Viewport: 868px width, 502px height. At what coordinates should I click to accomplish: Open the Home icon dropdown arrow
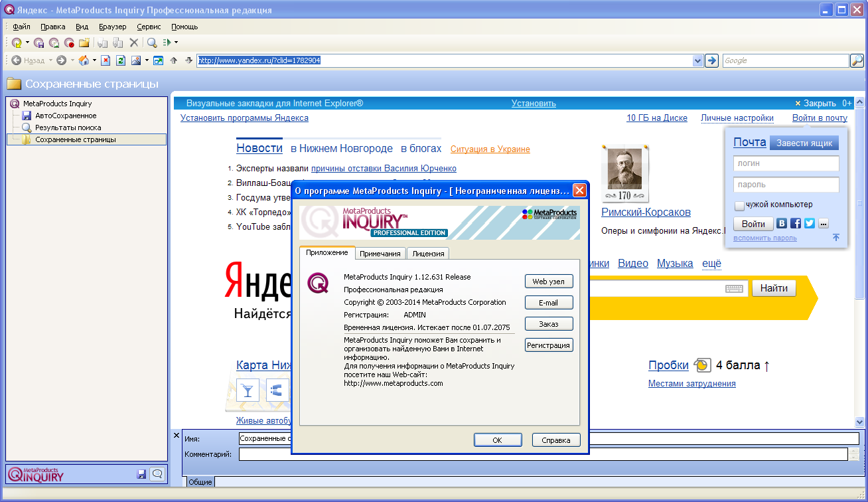(x=94, y=60)
